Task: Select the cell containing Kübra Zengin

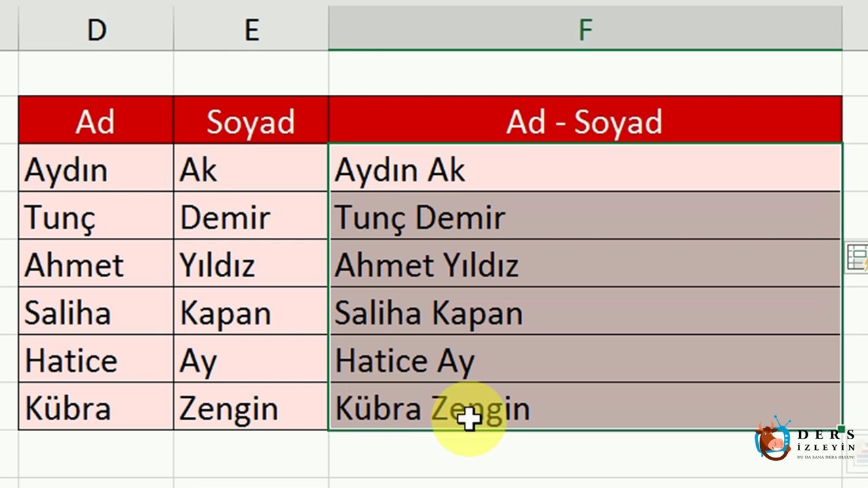Action: [x=585, y=406]
